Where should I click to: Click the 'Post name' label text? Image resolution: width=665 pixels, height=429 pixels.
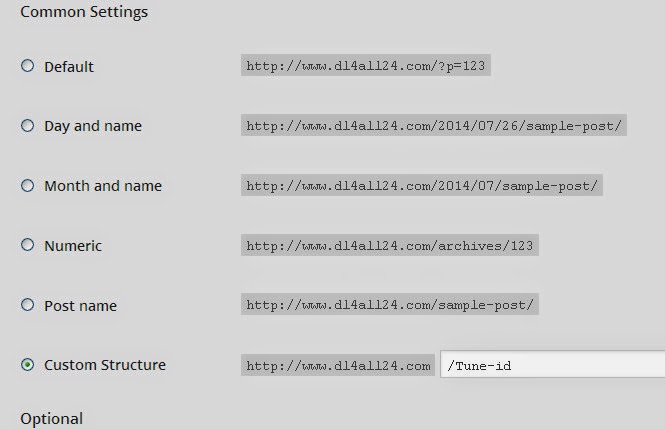point(80,306)
